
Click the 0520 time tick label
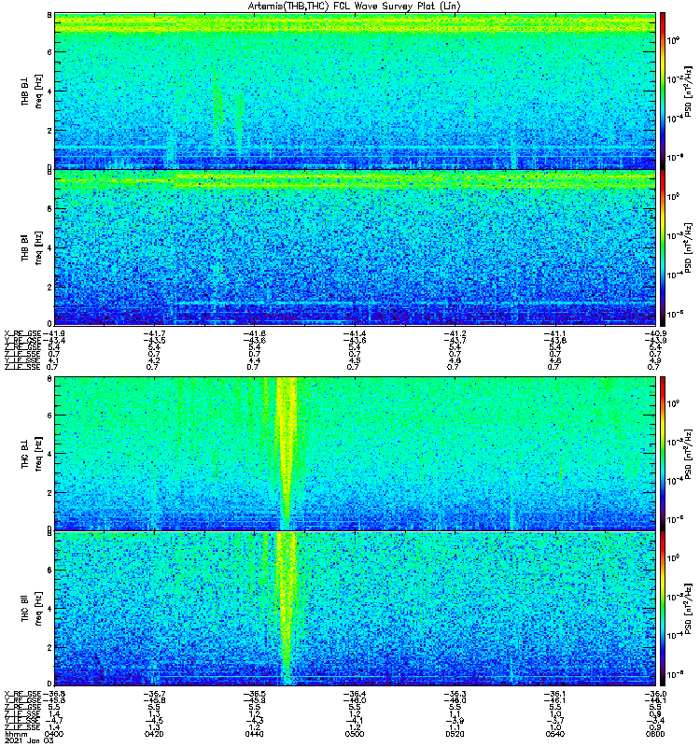click(x=455, y=734)
